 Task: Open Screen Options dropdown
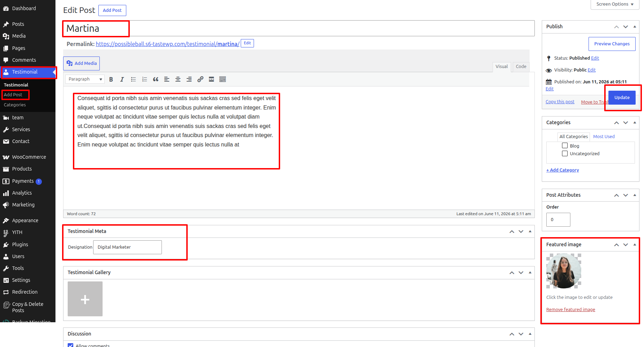(615, 4)
